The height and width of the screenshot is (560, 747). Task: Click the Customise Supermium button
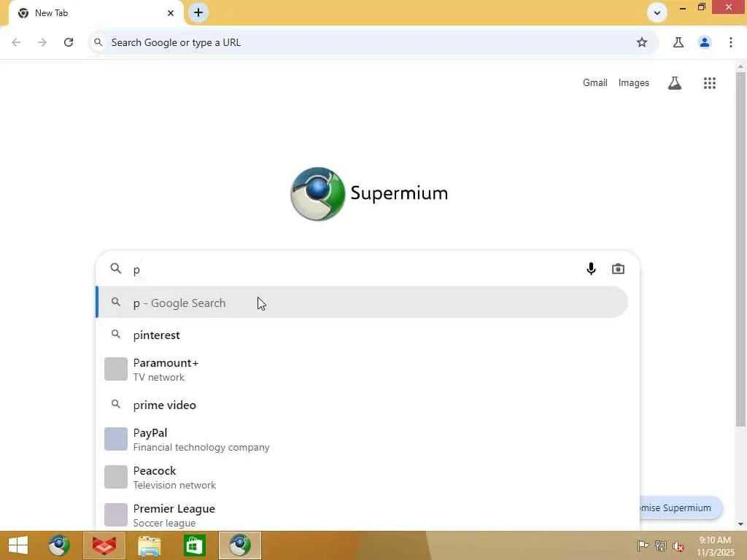coord(681,507)
